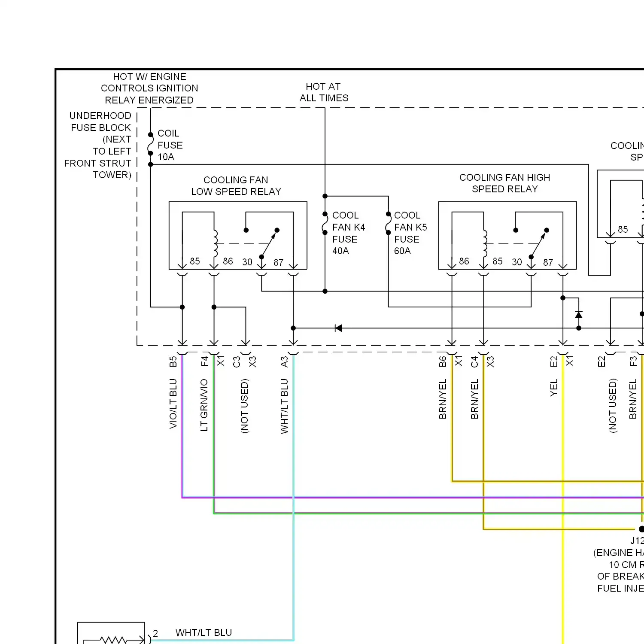Click connector pin label B5
The image size is (644, 644).
point(173,362)
